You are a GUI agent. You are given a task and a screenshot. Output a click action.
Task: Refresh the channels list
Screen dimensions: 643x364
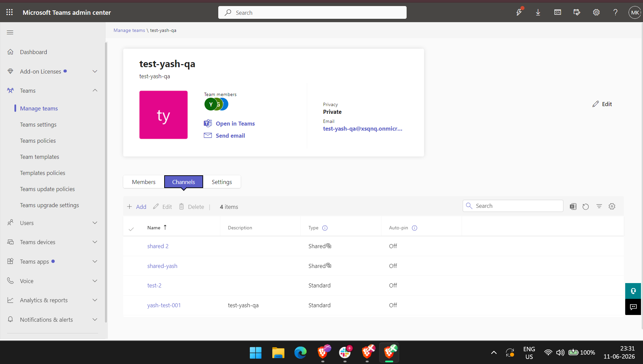pyautogui.click(x=586, y=207)
